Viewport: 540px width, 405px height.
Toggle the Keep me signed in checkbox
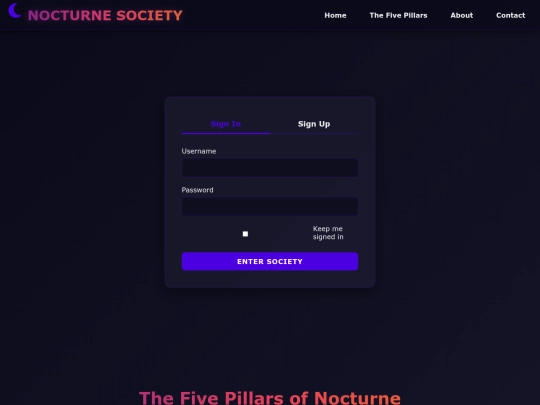coord(245,234)
